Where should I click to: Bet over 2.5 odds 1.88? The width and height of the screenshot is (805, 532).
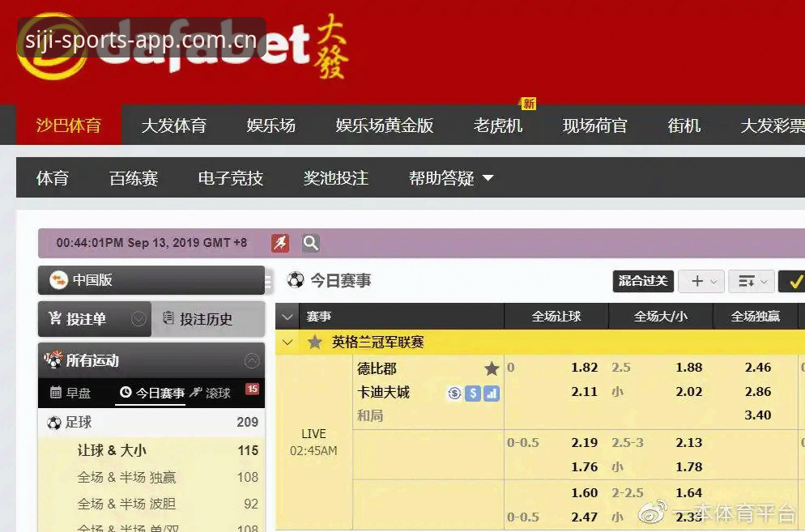pyautogui.click(x=689, y=368)
